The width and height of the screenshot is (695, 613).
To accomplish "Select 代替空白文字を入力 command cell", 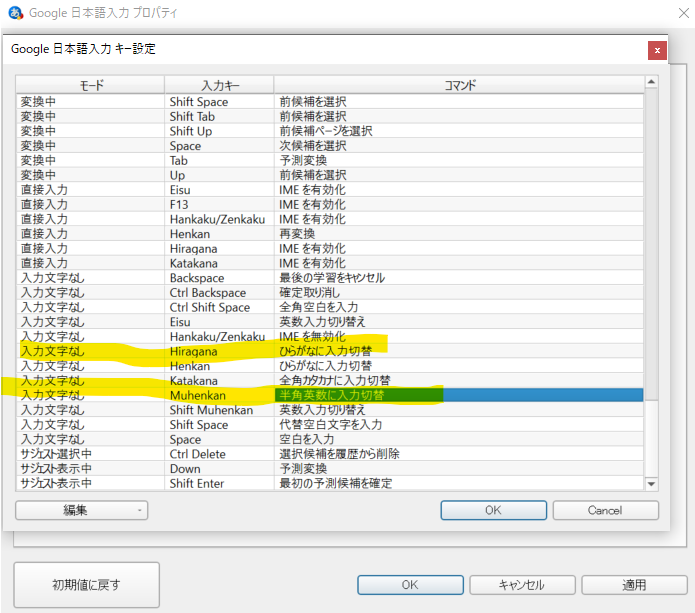I will [x=459, y=424].
